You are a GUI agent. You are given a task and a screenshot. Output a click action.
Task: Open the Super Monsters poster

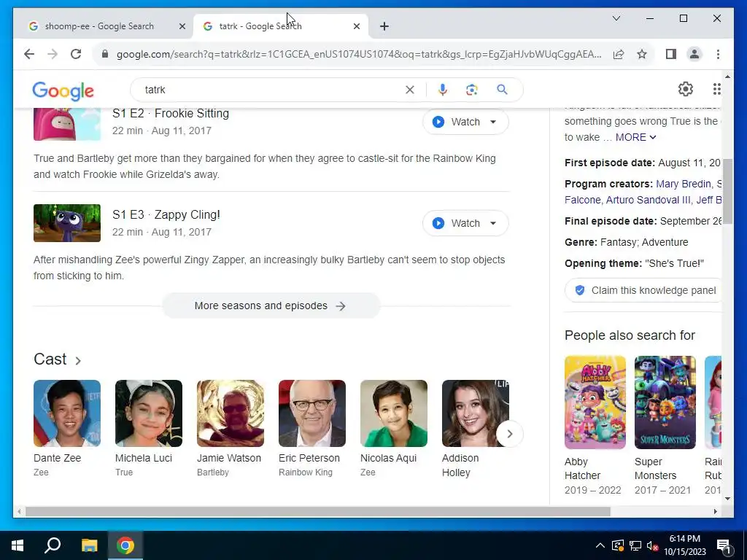click(x=665, y=402)
